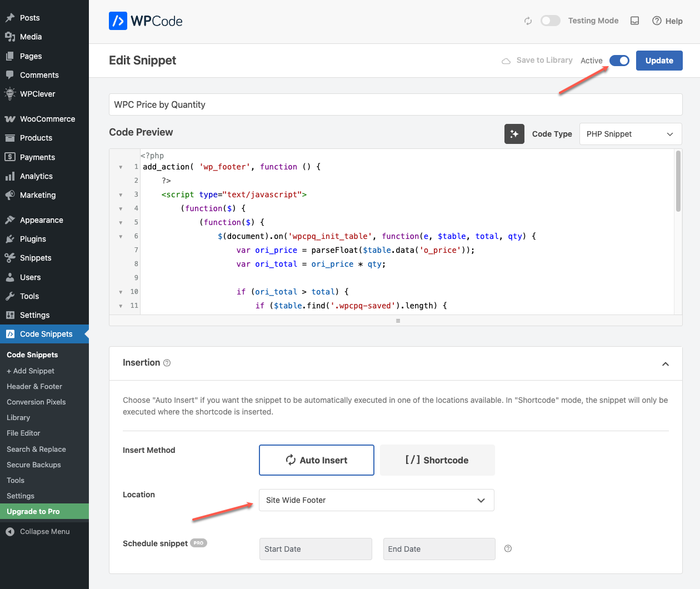Viewport: 700px width, 589px height.
Task: Click the WPClever lightbulb icon
Action: click(x=10, y=94)
